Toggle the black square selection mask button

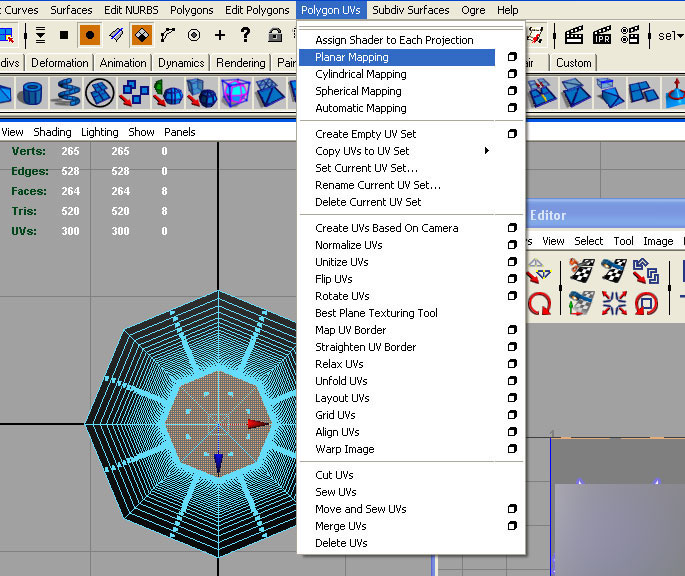64,35
